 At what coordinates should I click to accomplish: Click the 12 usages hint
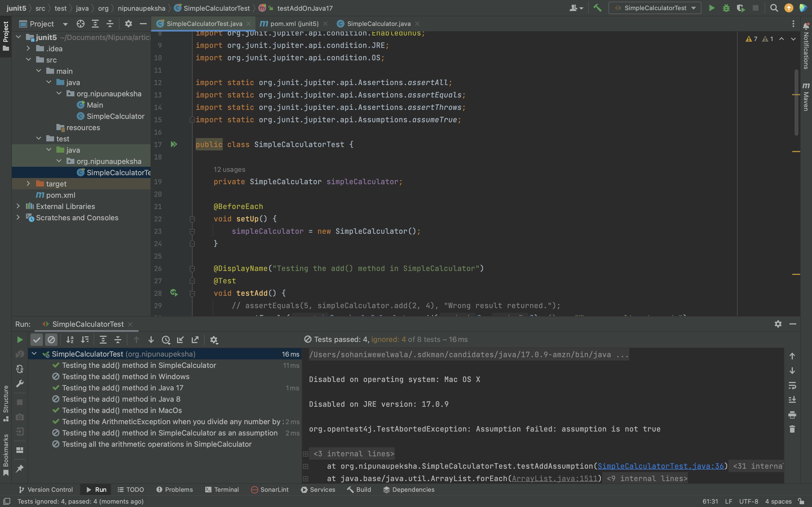coord(229,169)
